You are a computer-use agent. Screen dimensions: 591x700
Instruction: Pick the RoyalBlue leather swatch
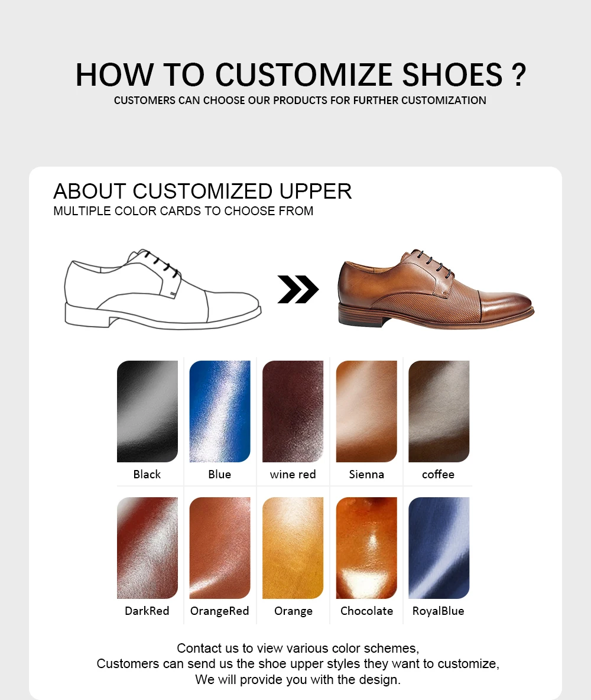pyautogui.click(x=439, y=548)
